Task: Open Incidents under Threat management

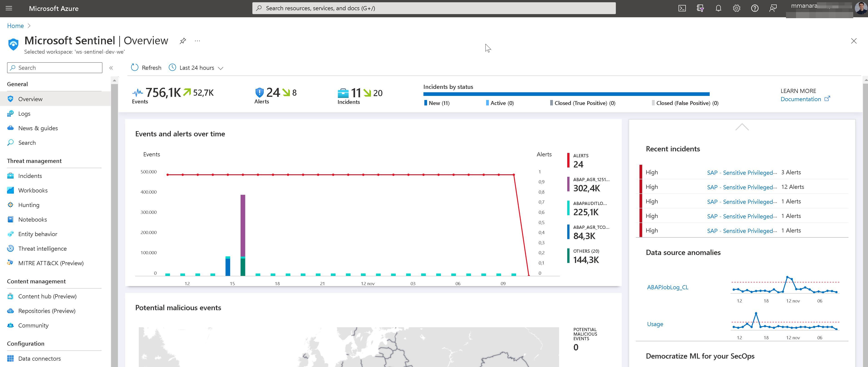Action: pyautogui.click(x=30, y=176)
